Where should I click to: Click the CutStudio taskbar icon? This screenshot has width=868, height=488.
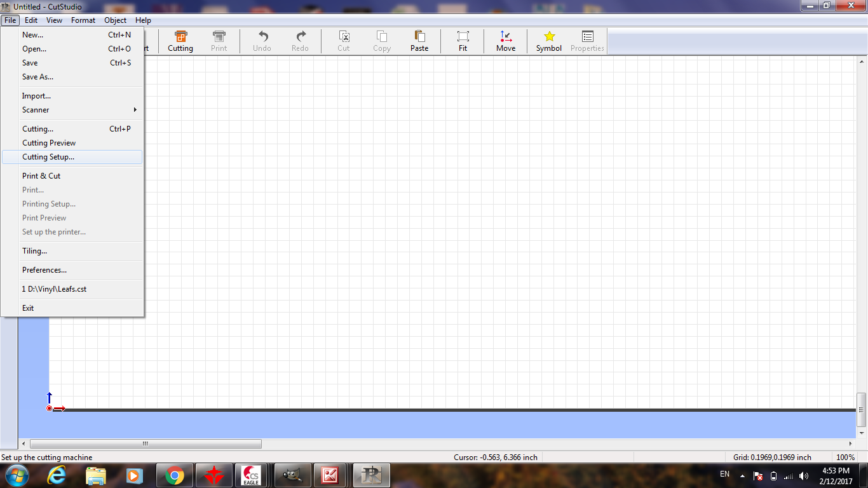point(371,475)
